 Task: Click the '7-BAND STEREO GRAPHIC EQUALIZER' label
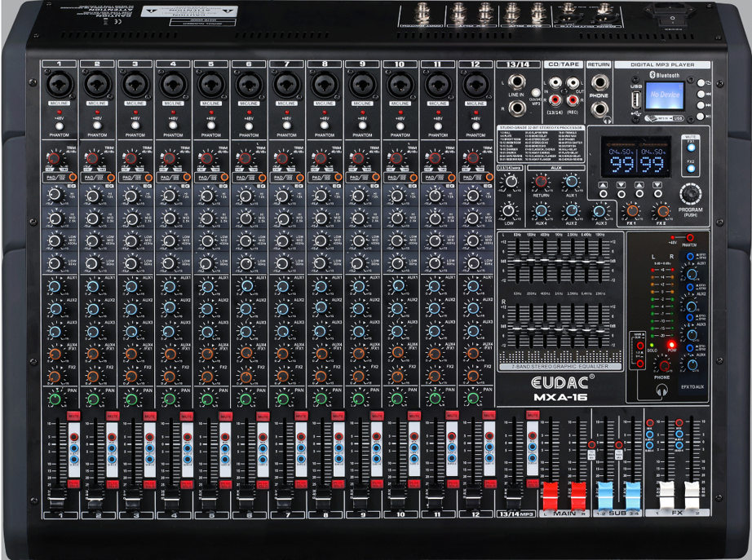point(560,366)
